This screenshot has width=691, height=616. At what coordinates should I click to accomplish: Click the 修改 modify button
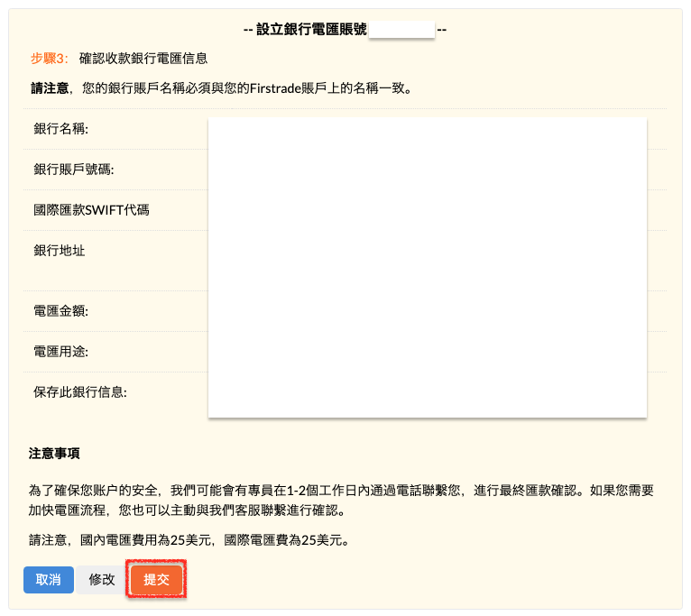102,580
